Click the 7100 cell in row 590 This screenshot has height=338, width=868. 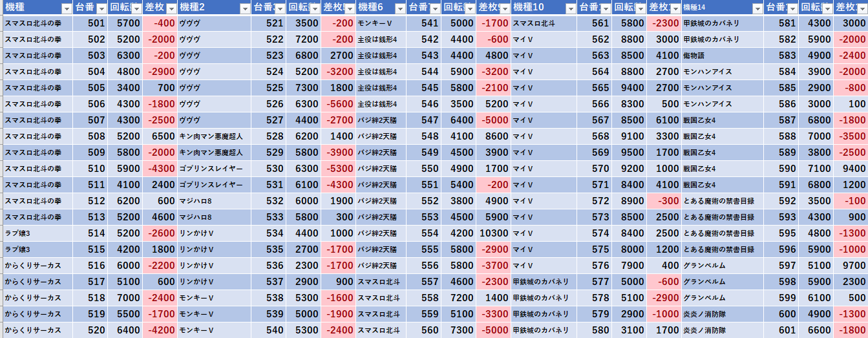(816, 168)
